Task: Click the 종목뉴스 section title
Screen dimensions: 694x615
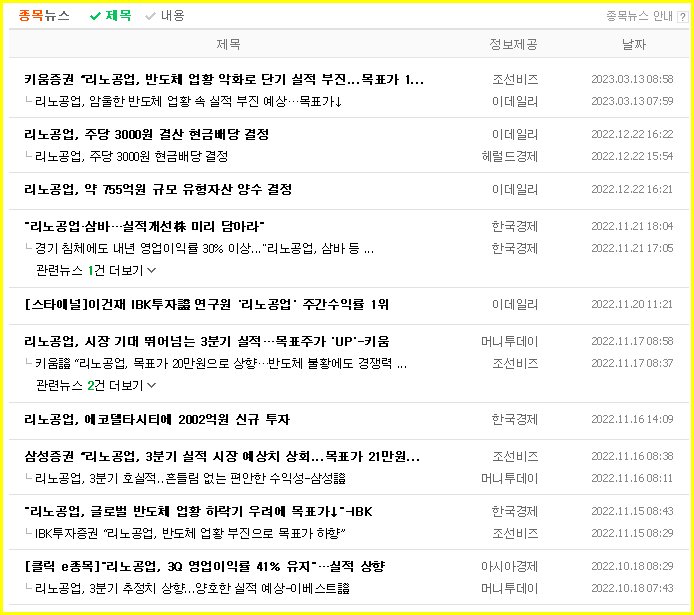Action: 44,16
